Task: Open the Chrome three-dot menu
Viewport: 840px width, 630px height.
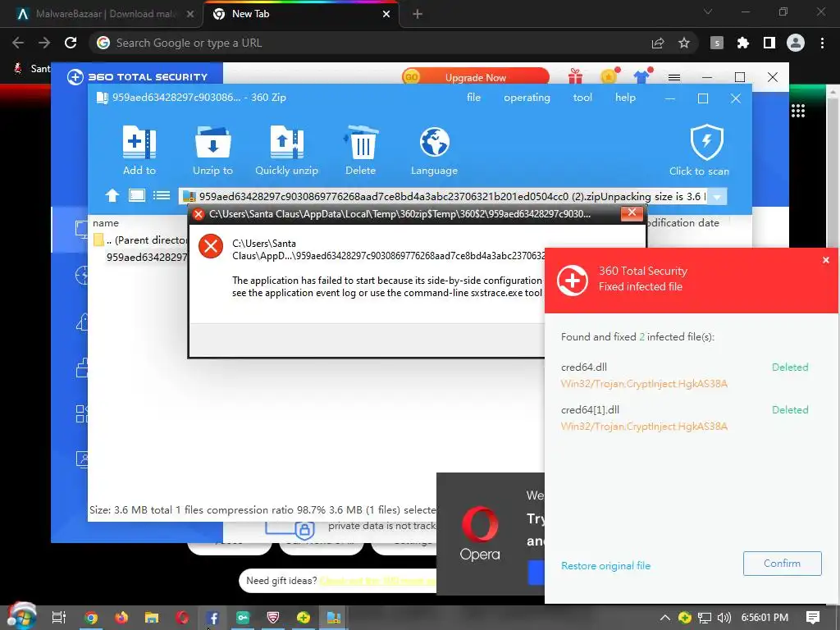Action: 822,43
